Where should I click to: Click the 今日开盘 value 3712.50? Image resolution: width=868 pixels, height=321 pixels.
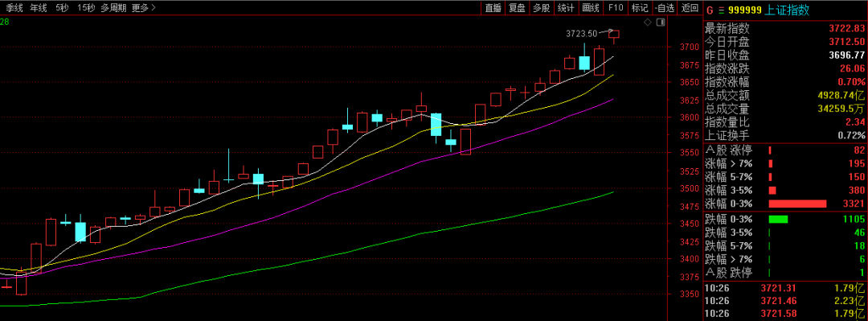click(846, 42)
